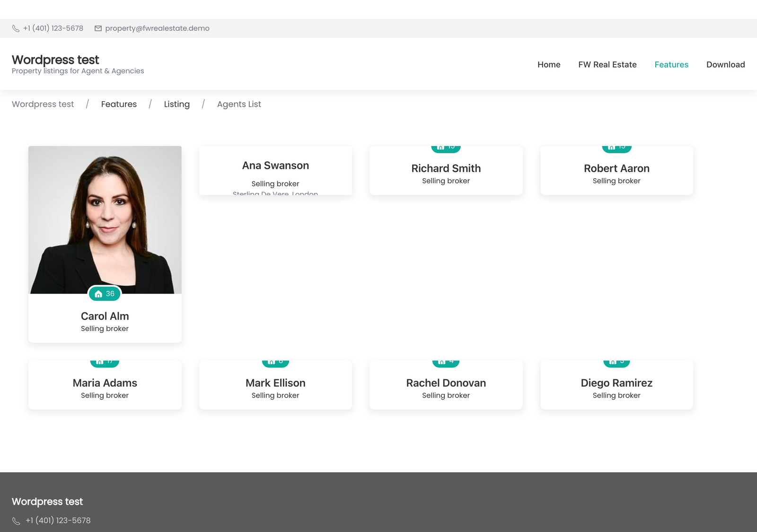Open the Home menu item

click(549, 64)
